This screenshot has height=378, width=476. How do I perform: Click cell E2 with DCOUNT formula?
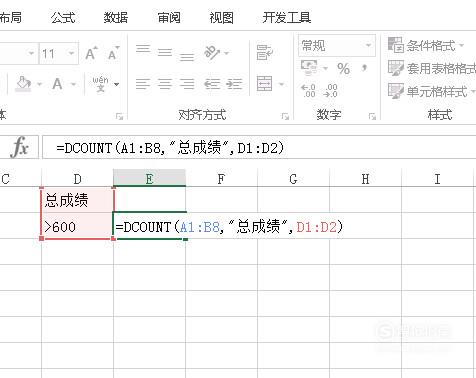point(149,226)
